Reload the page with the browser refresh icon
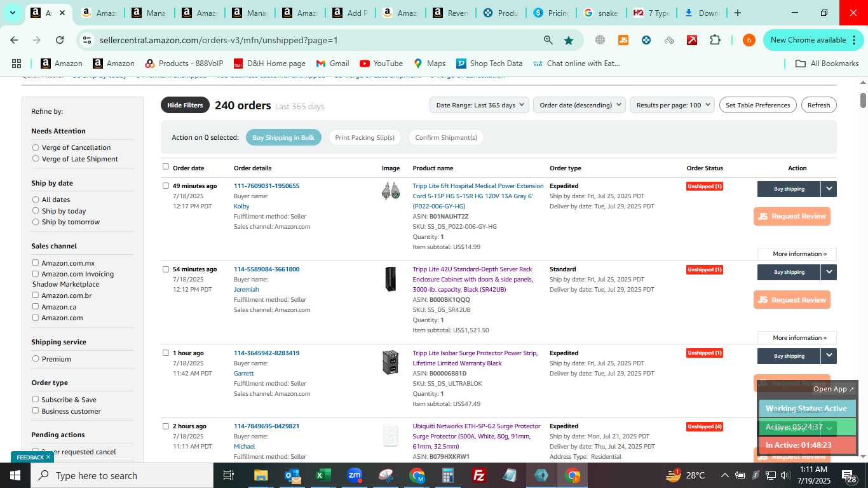Image resolution: width=868 pixels, height=488 pixels. [x=60, y=40]
